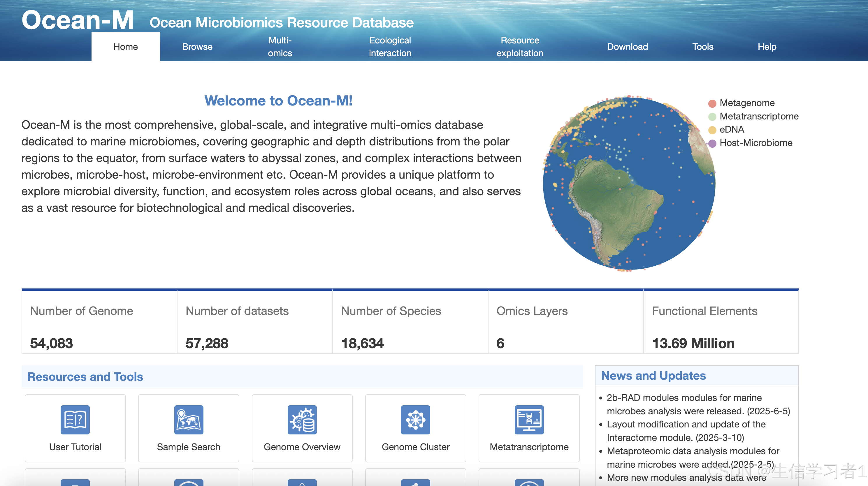Expand the Ecological interaction menu
Image resolution: width=868 pixels, height=486 pixels.
tap(390, 47)
